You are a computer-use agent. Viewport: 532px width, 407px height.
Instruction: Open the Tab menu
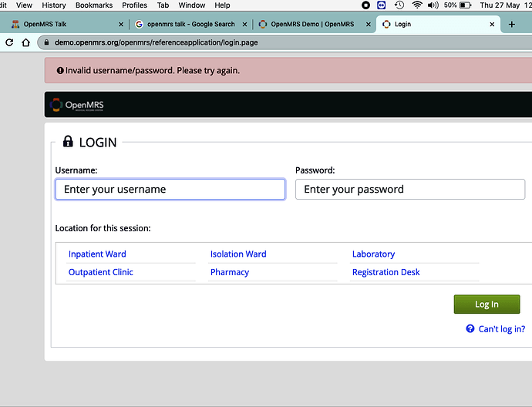point(163,5)
